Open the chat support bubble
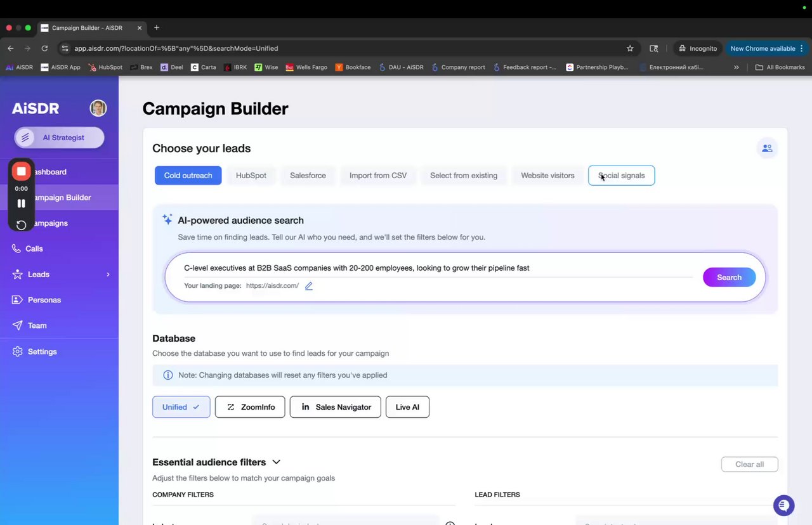Viewport: 812px width, 525px height. tap(784, 505)
